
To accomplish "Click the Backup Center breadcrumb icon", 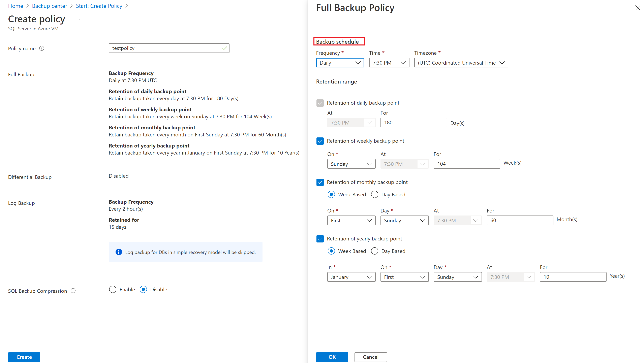I will pos(50,6).
